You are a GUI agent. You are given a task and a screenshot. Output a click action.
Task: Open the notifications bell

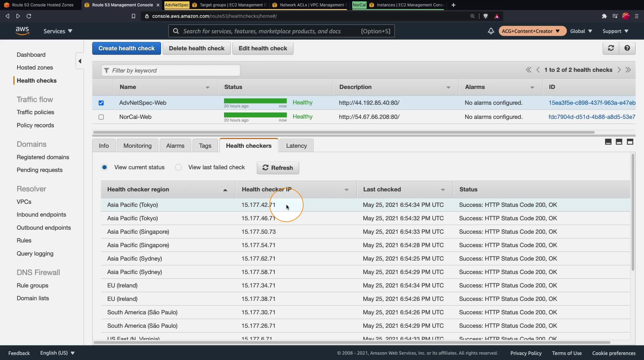[491, 31]
